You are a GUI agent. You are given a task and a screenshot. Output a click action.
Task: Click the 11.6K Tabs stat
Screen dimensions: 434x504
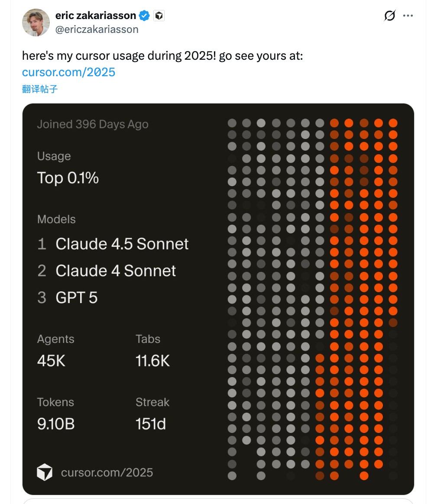tap(152, 361)
